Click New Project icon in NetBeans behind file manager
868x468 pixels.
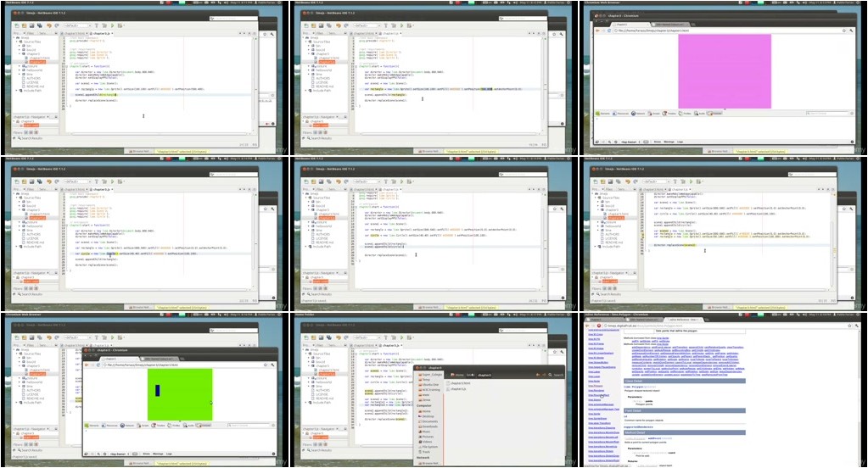(x=313, y=337)
